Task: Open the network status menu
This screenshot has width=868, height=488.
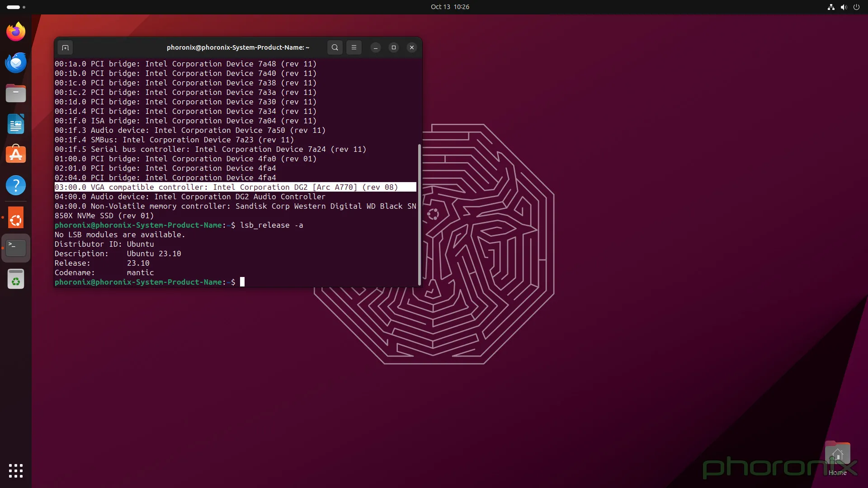Action: 831,7
